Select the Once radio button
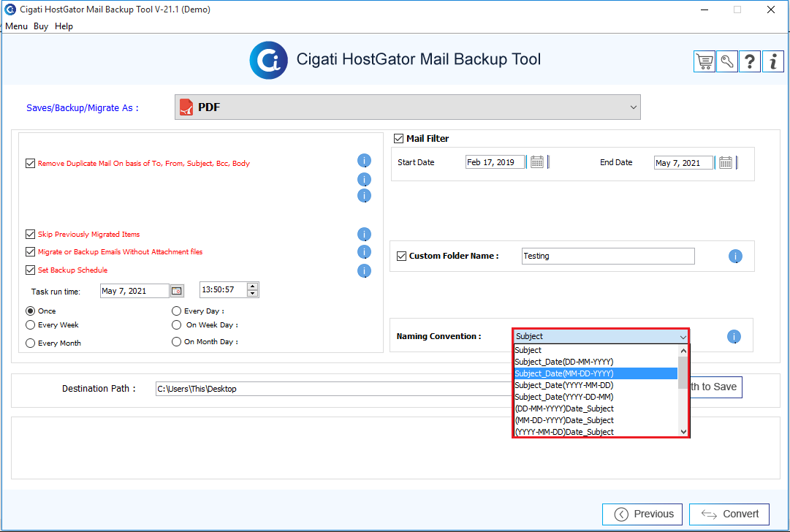 tap(30, 311)
